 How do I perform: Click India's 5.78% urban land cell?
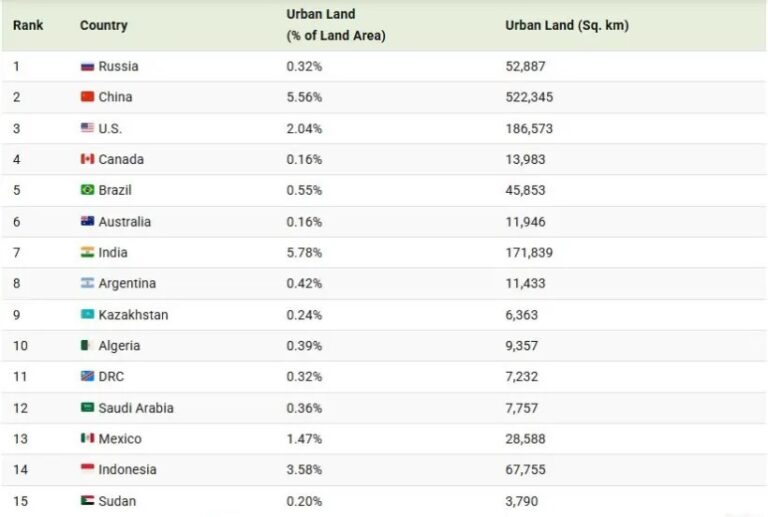(x=304, y=253)
